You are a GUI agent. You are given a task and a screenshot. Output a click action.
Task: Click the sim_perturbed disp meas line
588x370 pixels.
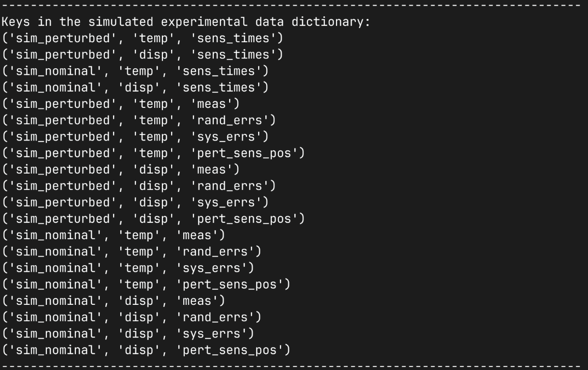tap(121, 169)
